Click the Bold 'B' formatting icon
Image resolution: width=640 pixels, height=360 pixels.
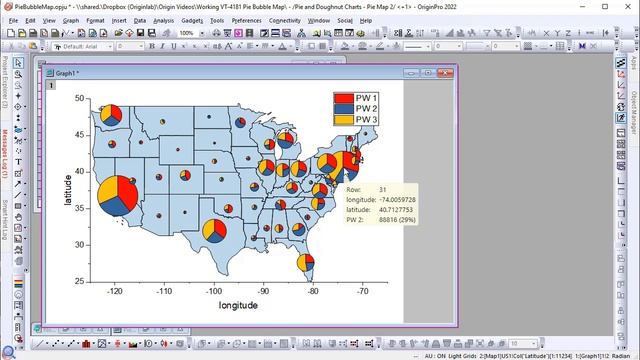pyautogui.click(x=152, y=47)
